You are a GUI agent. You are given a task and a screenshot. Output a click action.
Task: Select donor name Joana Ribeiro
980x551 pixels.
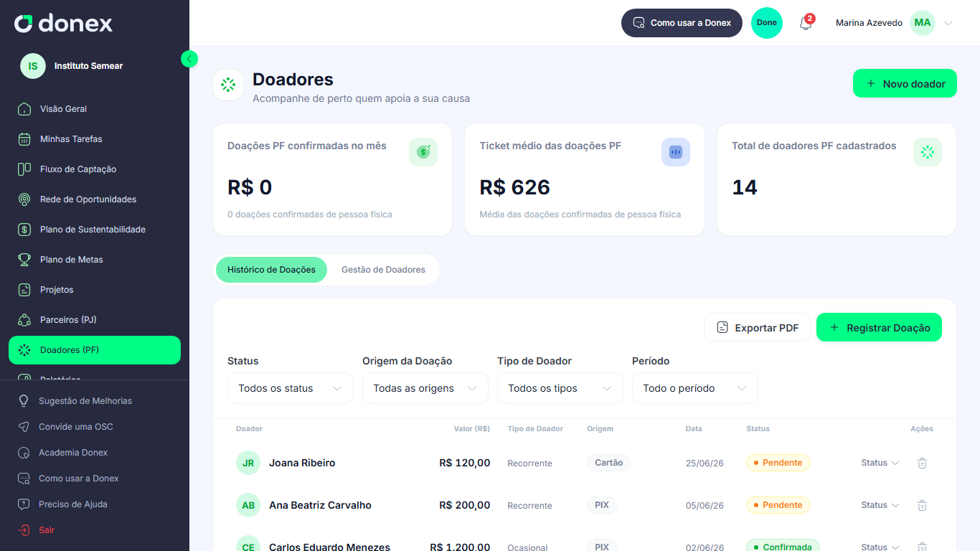302,463
